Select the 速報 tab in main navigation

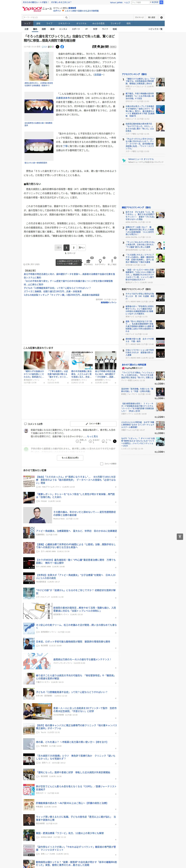coord(38,24)
